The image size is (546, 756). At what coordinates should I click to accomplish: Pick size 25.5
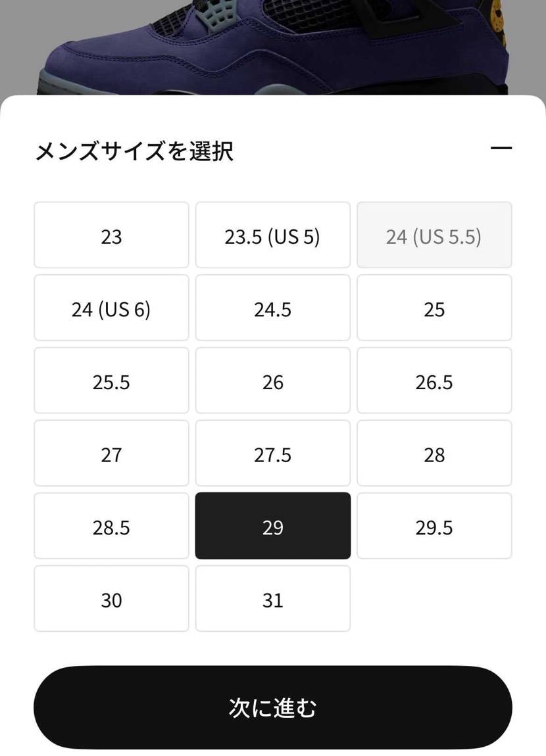111,381
